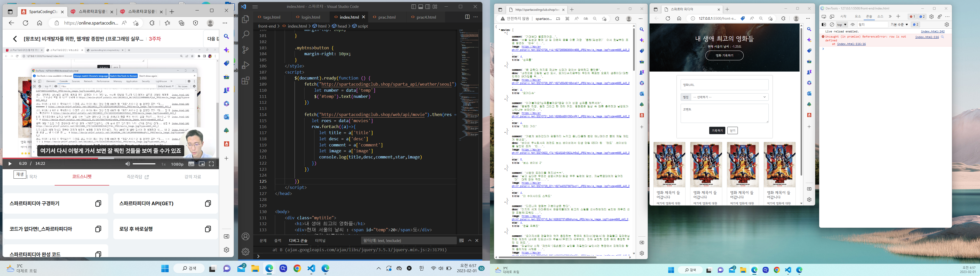Screen dimensions: 980x276
Task: Close the VS Code bottom panel
Action: tap(477, 240)
